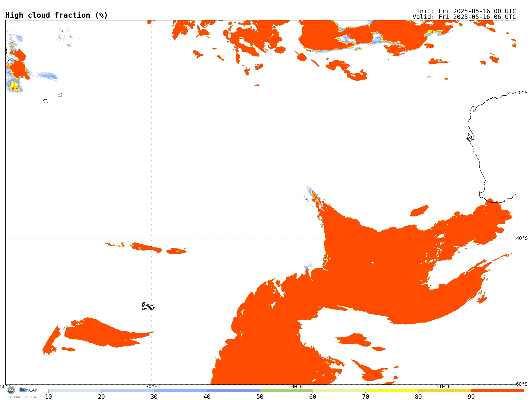Click the periwinkle 40-50 colorbar segment
Viewport: 532px width, 400px height.
[x=233, y=391]
